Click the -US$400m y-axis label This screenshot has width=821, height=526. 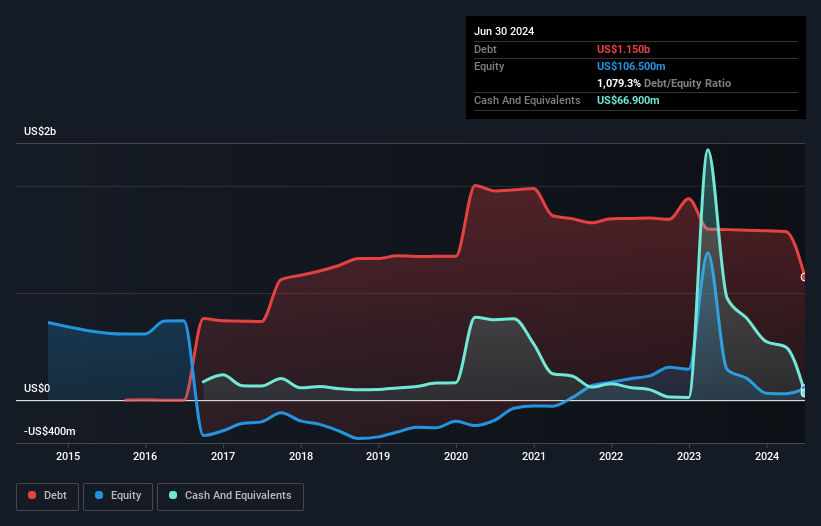[x=50, y=431]
